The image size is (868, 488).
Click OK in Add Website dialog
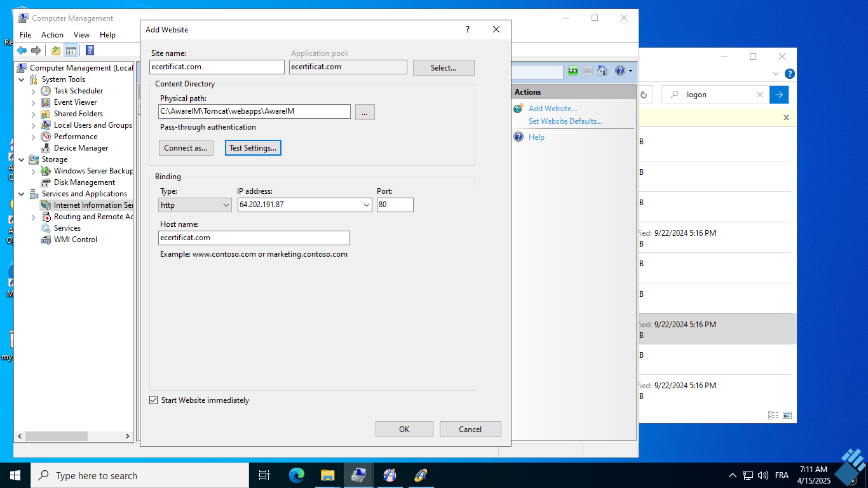[404, 429]
